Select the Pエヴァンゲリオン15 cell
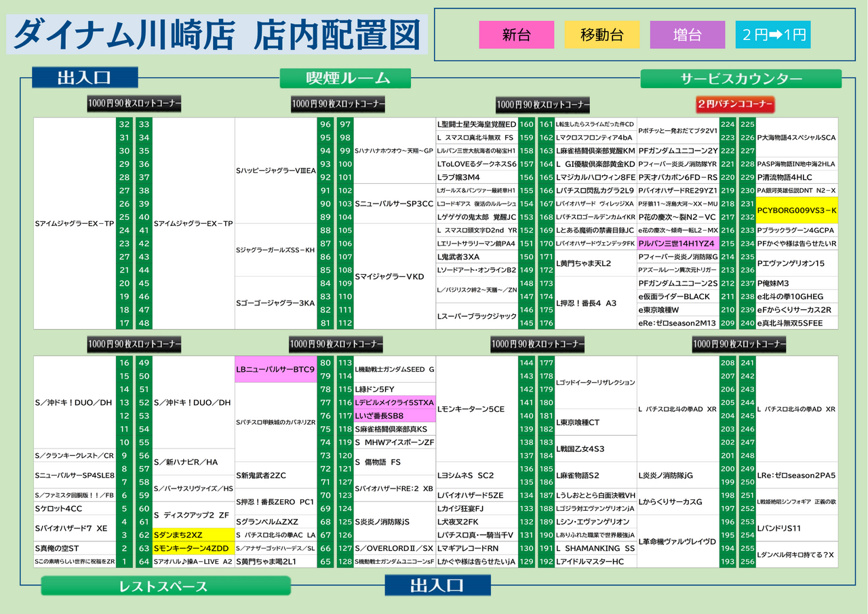The width and height of the screenshot is (868, 614). (797, 263)
